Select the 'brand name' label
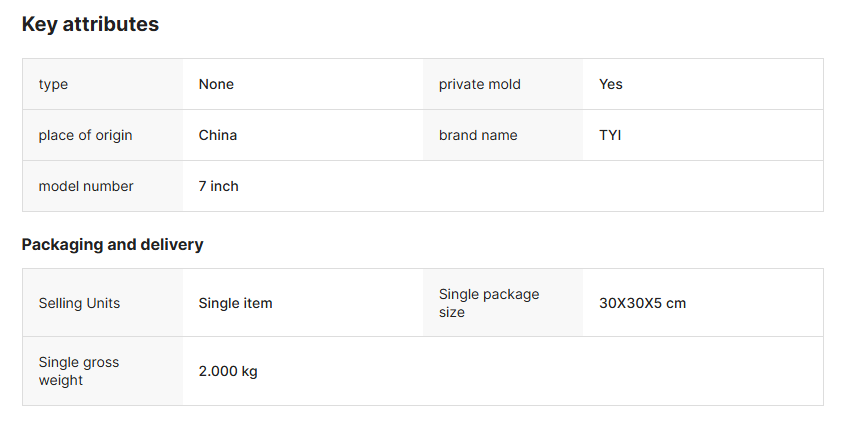 [x=478, y=135]
